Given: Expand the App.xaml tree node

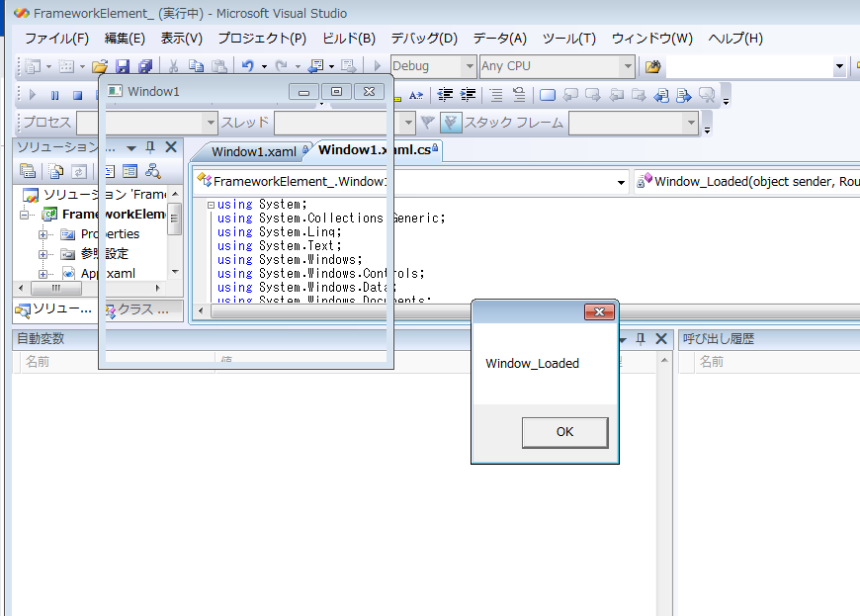Looking at the screenshot, I should (43, 274).
